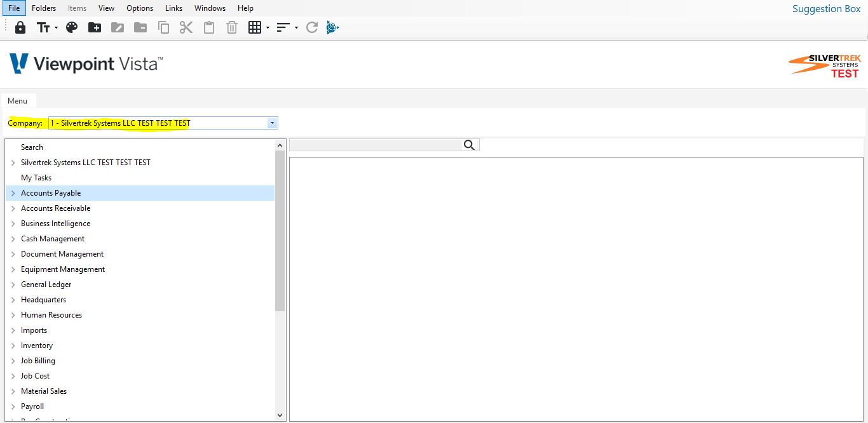The width and height of the screenshot is (868, 423).
Task: Click the remove folder minus icon
Action: click(x=140, y=27)
